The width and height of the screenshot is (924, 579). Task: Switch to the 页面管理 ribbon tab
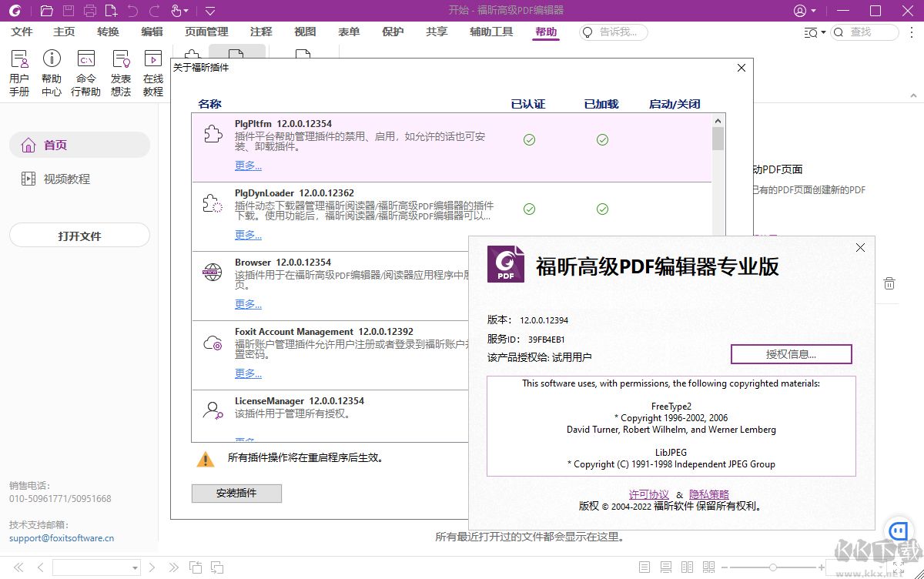point(205,32)
